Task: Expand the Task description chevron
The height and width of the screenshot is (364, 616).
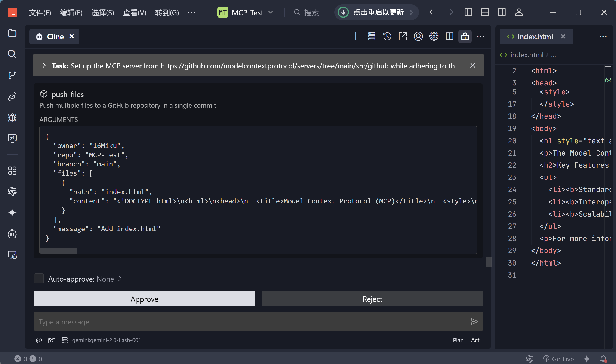Action: 44,66
